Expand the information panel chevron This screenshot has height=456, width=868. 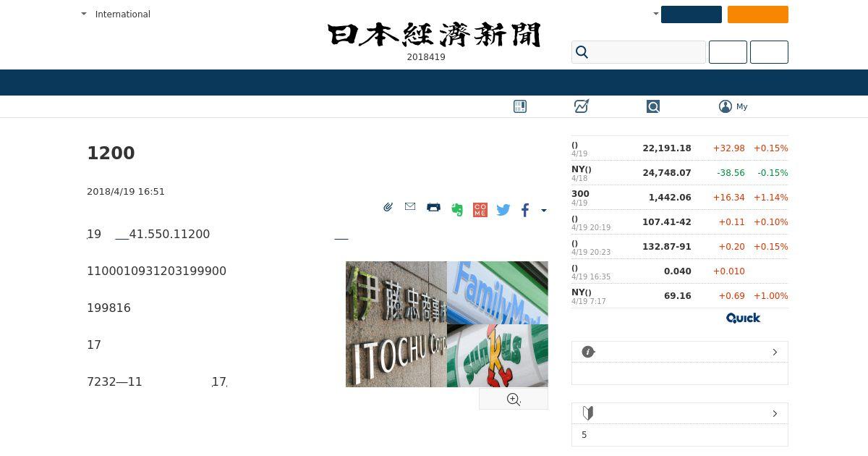775,352
